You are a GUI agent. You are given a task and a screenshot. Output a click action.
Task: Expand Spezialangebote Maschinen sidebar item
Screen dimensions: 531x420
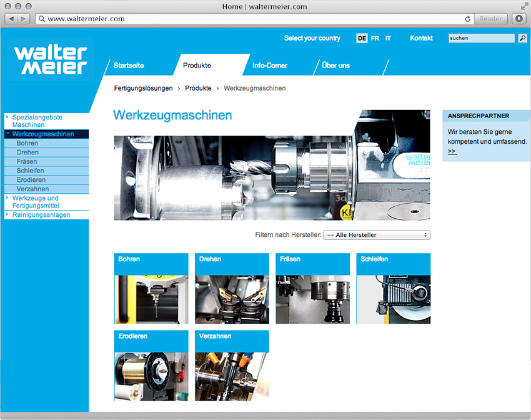pyautogui.click(x=46, y=121)
